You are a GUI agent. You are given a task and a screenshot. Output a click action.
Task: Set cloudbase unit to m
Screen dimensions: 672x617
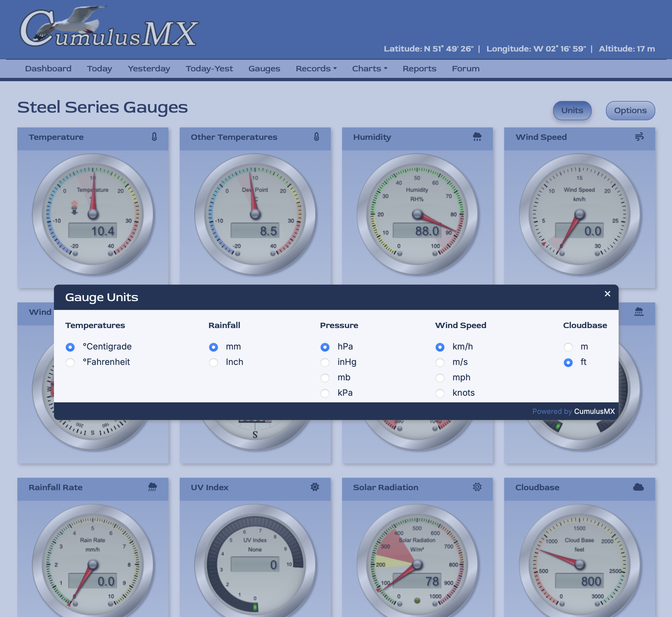568,347
